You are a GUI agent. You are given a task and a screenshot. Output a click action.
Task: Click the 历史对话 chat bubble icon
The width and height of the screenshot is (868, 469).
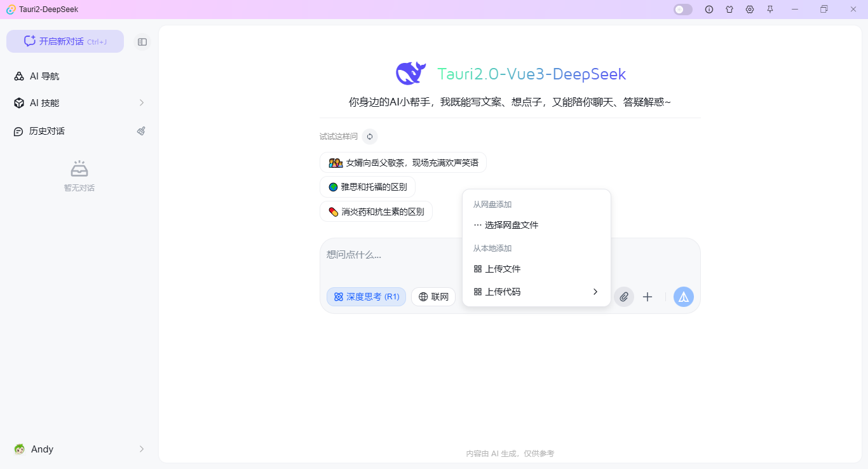point(18,132)
